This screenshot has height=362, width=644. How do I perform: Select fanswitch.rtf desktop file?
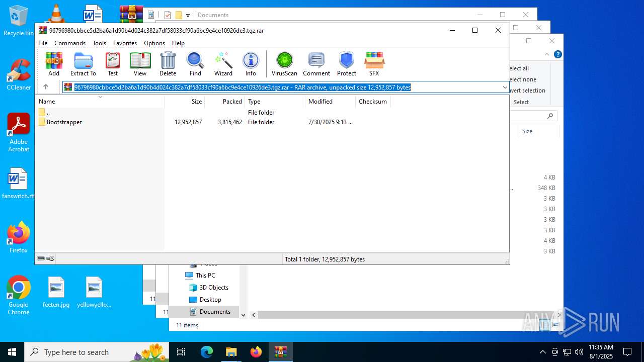18,184
